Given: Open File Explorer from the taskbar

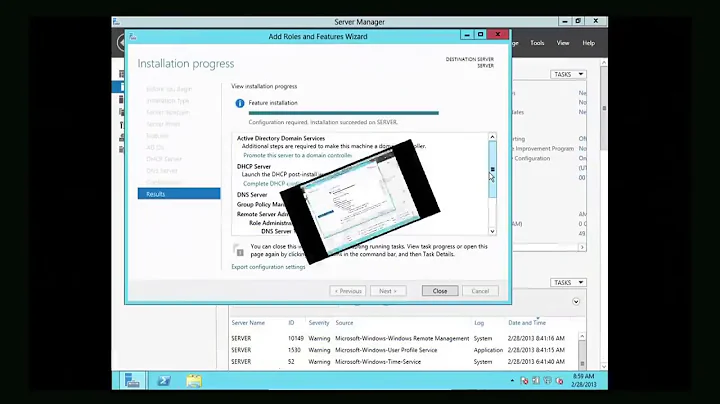Looking at the screenshot, I should pyautogui.click(x=194, y=381).
